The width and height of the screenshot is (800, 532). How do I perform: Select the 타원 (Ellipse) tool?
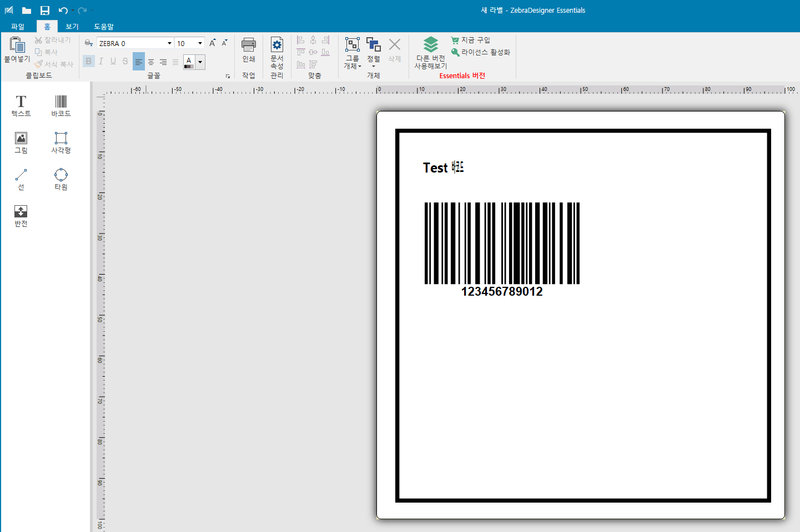[61, 179]
